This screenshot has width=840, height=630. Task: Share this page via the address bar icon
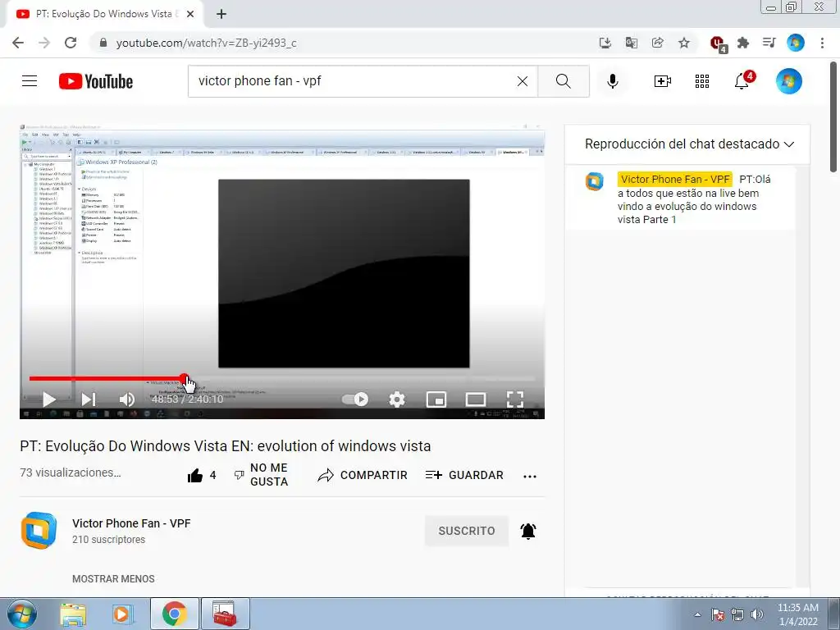pos(657,43)
